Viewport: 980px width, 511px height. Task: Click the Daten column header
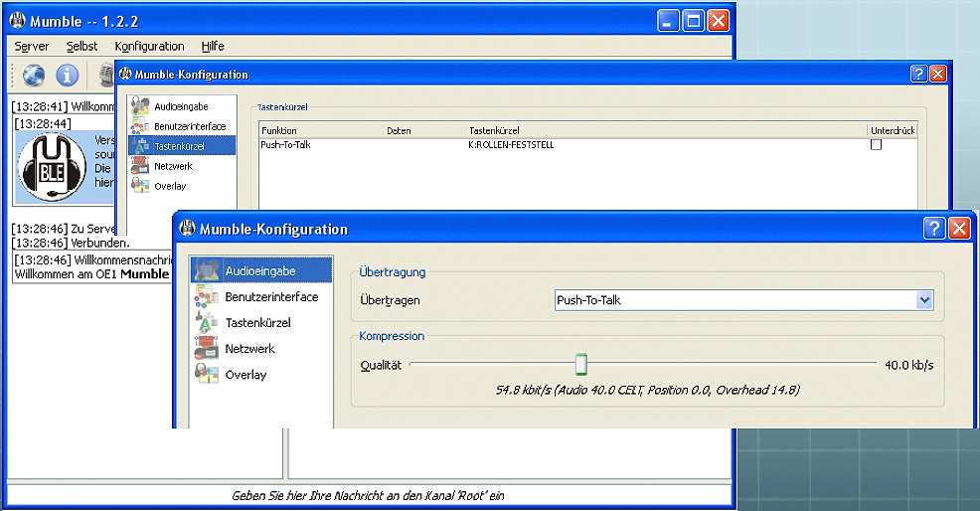tap(399, 130)
